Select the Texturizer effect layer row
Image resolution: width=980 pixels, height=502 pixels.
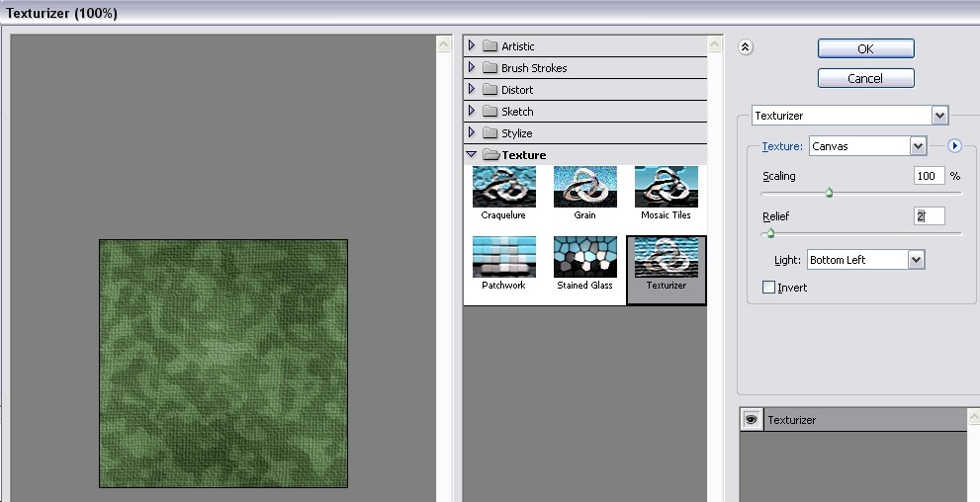coord(853,420)
